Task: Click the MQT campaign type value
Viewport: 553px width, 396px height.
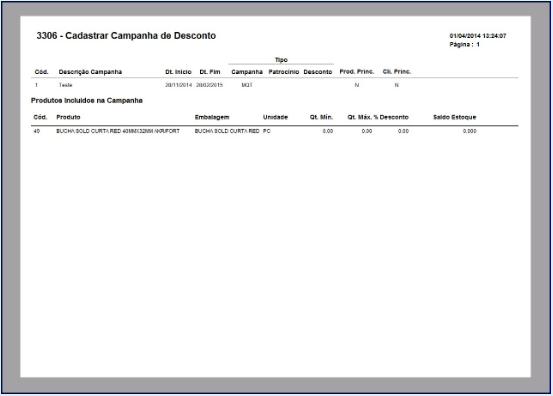Action: click(247, 85)
